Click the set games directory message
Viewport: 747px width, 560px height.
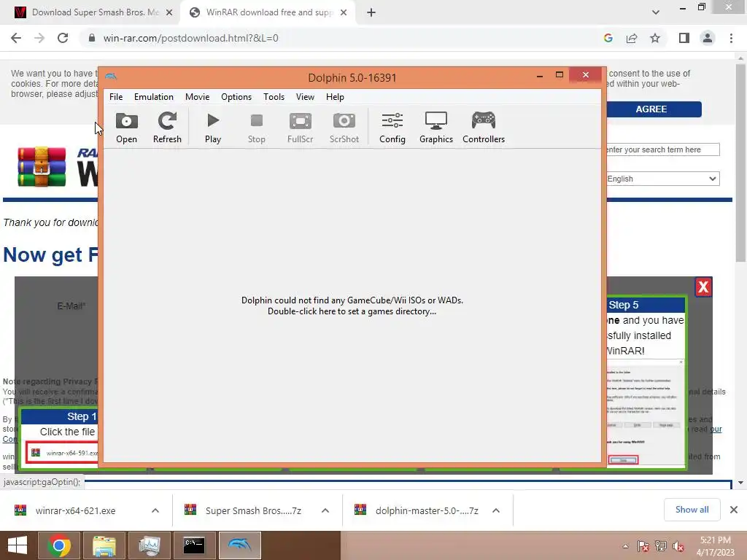click(x=352, y=306)
